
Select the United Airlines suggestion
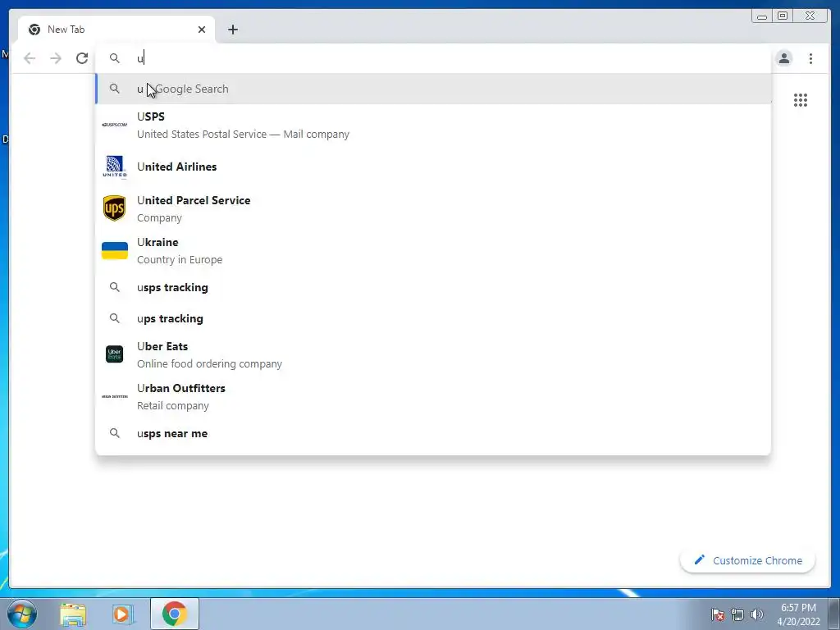coord(433,167)
